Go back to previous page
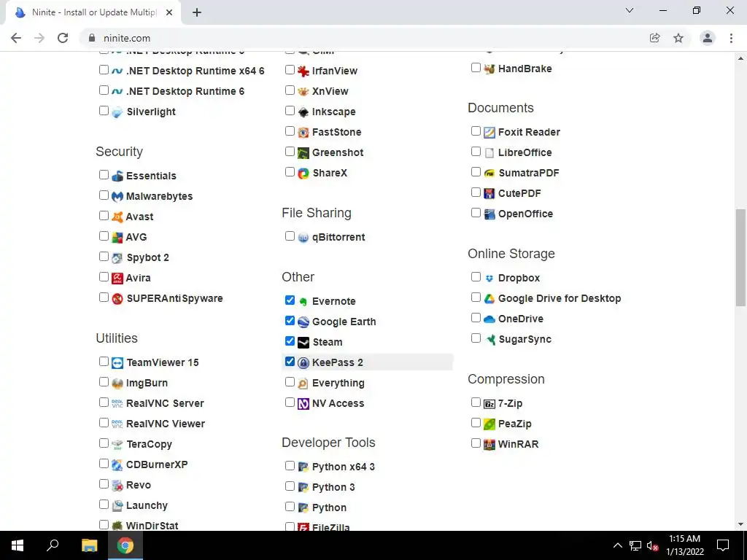The width and height of the screenshot is (747, 560). [16, 38]
